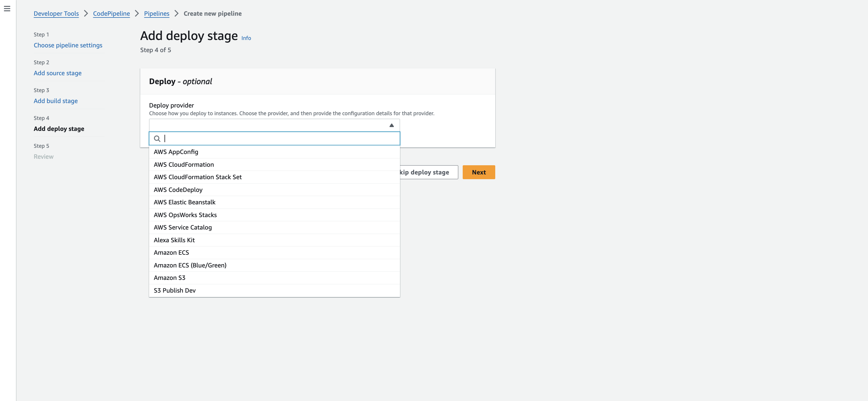
Task: Select AWS Elastic Beanstalk option
Action: 184,202
